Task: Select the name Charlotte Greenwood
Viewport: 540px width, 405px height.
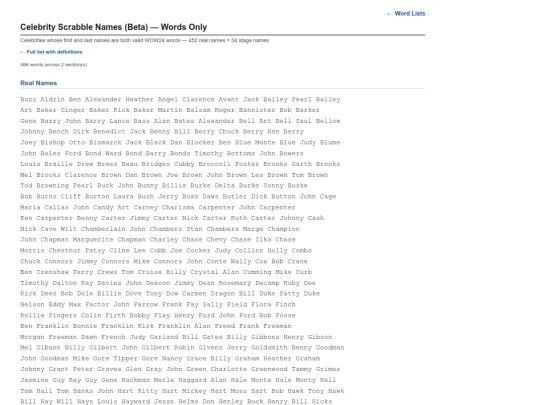Action: point(249,369)
